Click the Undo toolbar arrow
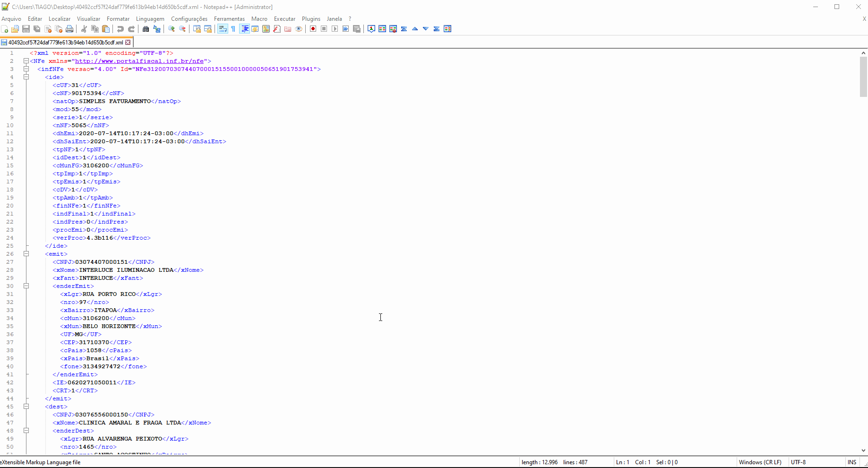868x468 pixels. point(120,29)
